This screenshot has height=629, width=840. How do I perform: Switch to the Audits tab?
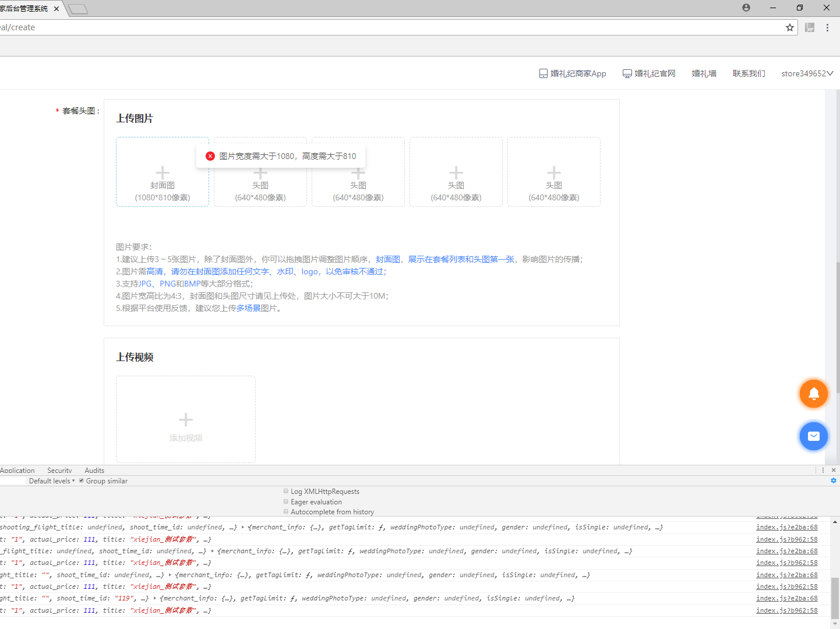[x=94, y=471]
